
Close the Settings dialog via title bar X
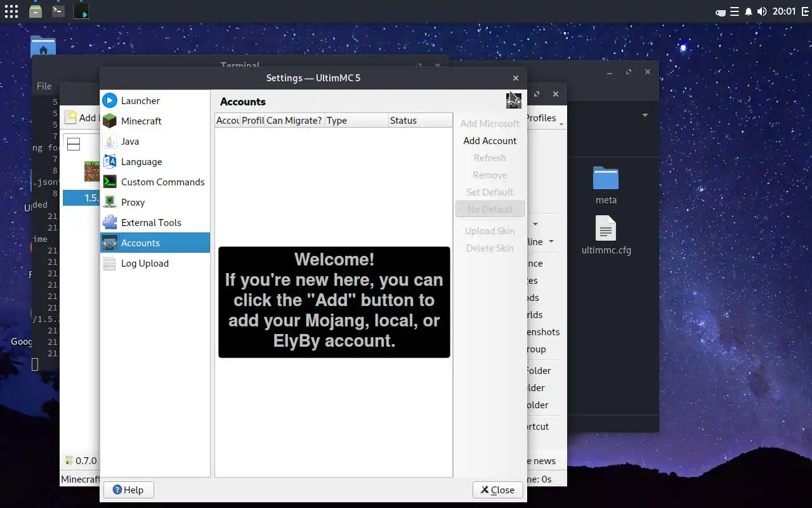point(515,78)
